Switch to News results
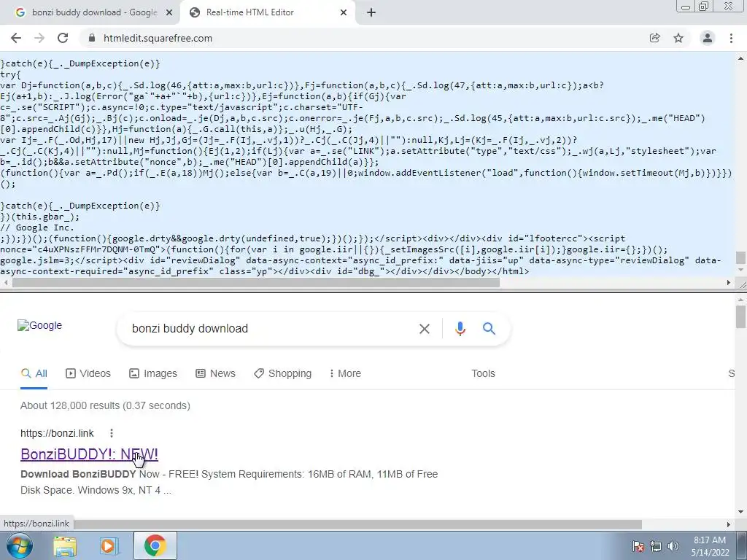 click(215, 373)
